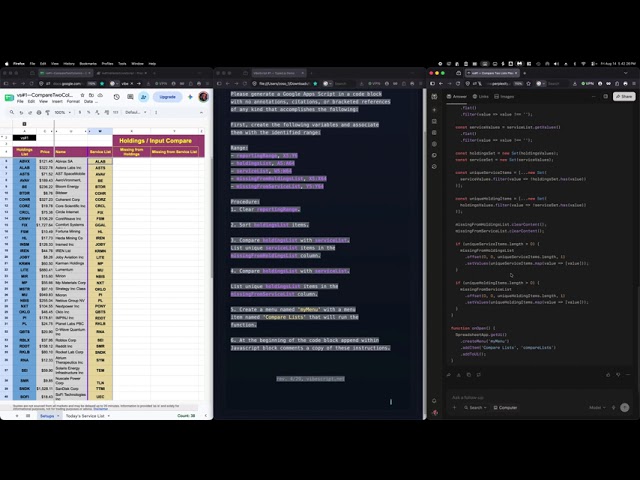Open the Search mode dropdown in Perplexity

click(x=475, y=407)
